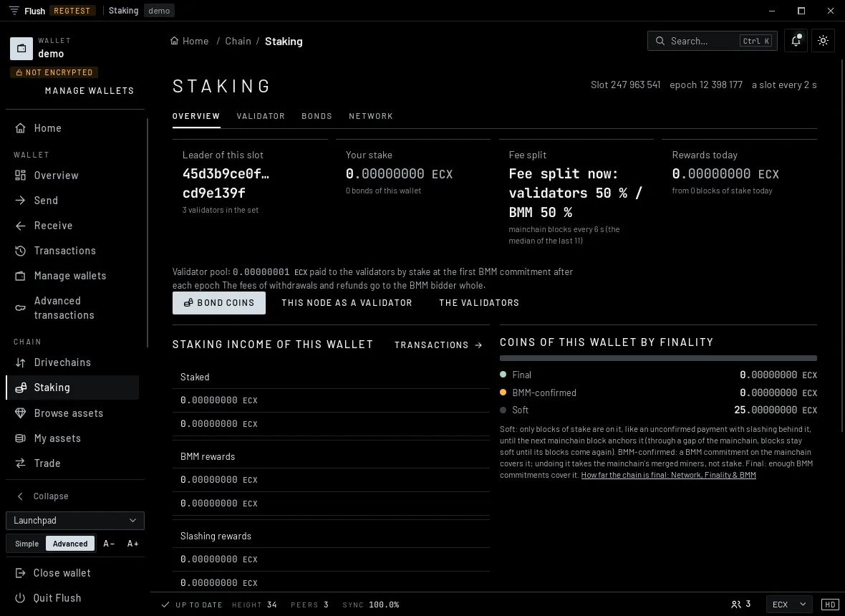Open Home in the sidebar
Viewport: 845px width, 616px height.
coord(72,128)
